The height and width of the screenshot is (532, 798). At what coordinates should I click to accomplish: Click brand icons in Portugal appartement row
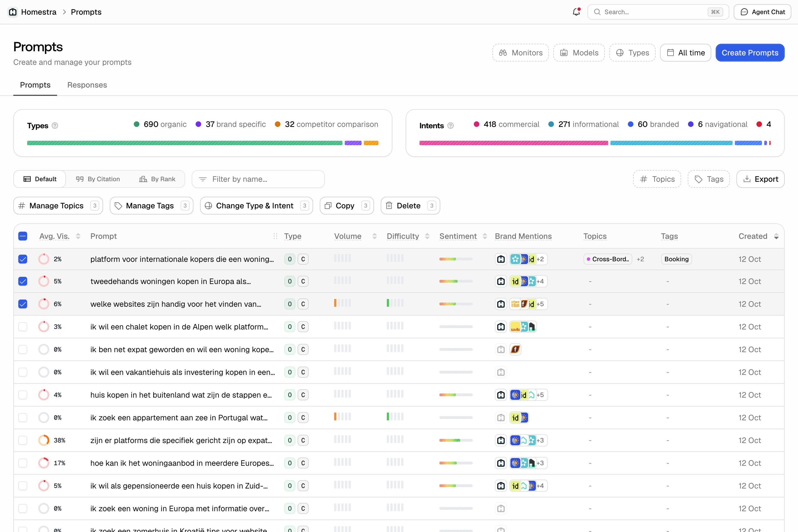(x=520, y=418)
